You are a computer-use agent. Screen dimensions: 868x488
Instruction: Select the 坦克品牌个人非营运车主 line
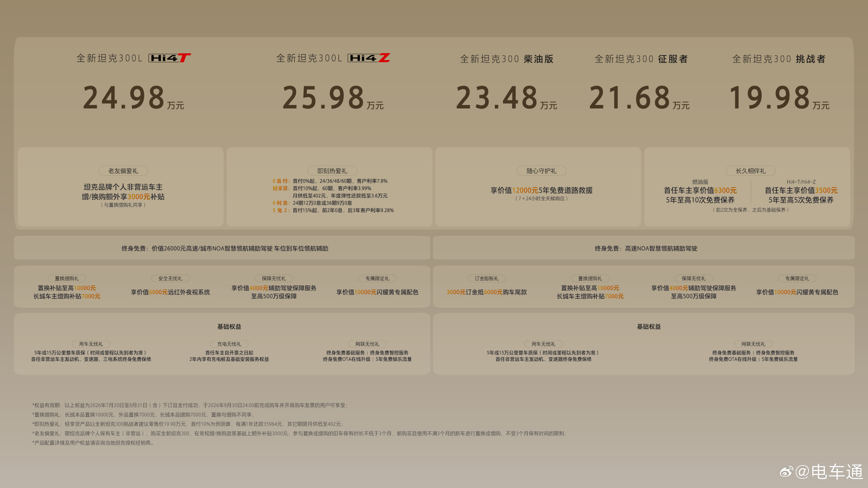click(x=123, y=187)
